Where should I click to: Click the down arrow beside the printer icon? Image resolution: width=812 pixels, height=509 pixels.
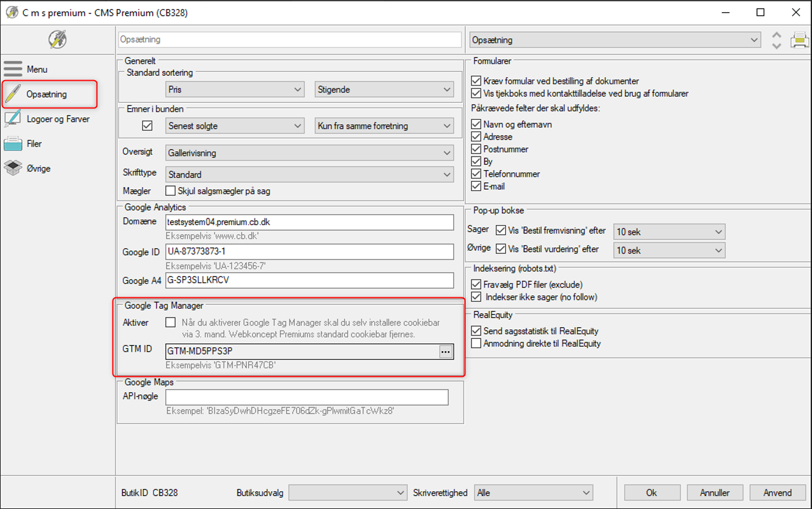pyautogui.click(x=777, y=45)
